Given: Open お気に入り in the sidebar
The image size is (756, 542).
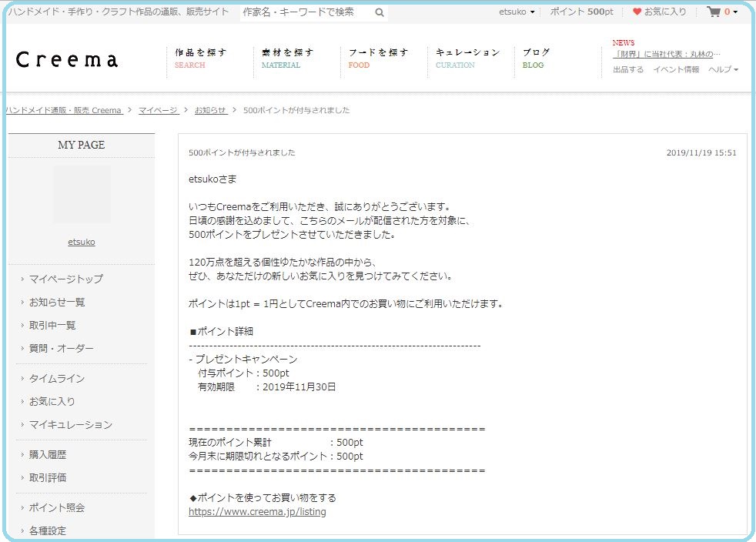Looking at the screenshot, I should point(52,401).
